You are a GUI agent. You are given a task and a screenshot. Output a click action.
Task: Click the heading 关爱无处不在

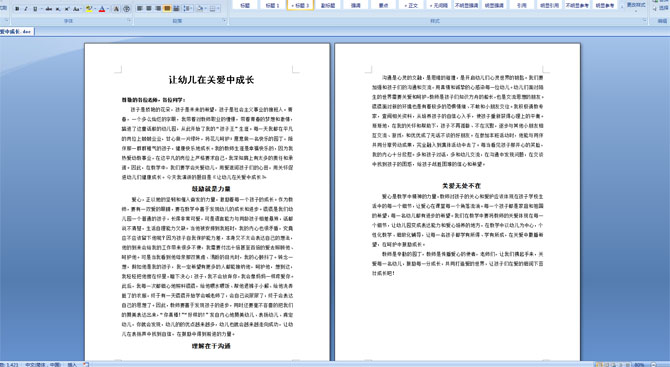pyautogui.click(x=461, y=186)
